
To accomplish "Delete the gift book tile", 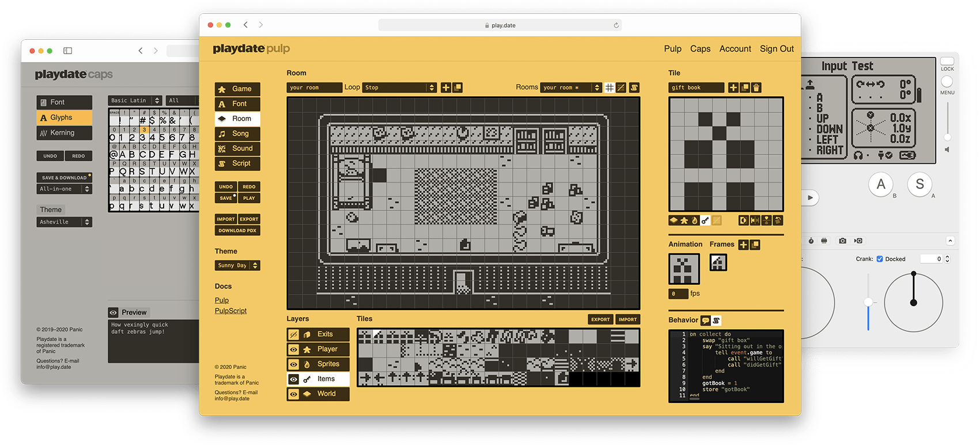I will (x=756, y=88).
